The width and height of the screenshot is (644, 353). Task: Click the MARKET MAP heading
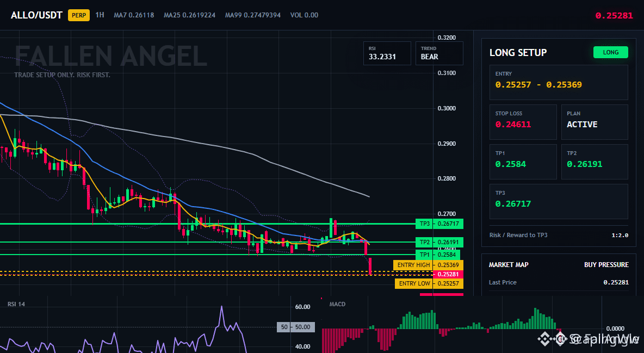509,265
